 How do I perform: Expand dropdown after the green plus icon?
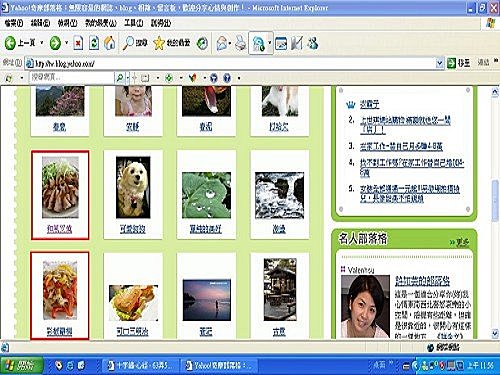click(181, 78)
